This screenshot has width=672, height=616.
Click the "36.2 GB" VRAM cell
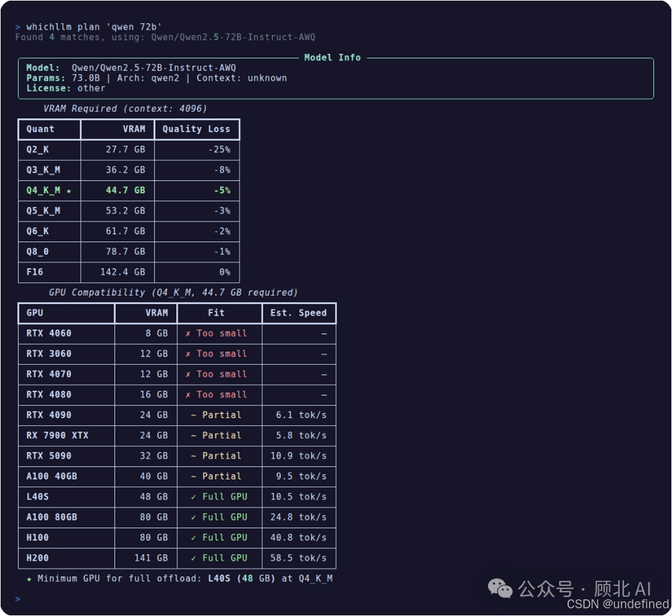pos(126,170)
